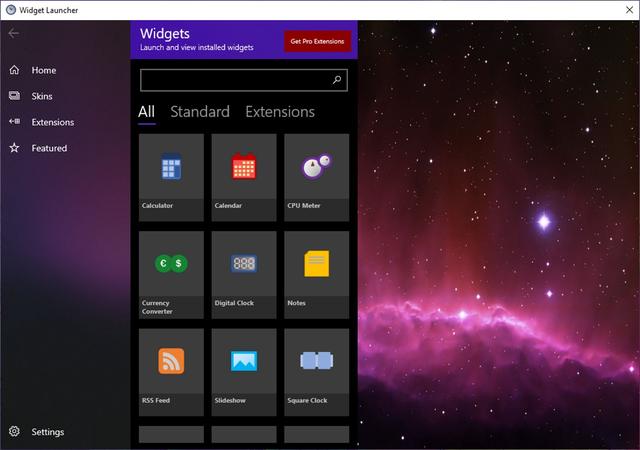The width and height of the screenshot is (640, 450).
Task: Click the CPU Meter label text
Action: coord(304,205)
